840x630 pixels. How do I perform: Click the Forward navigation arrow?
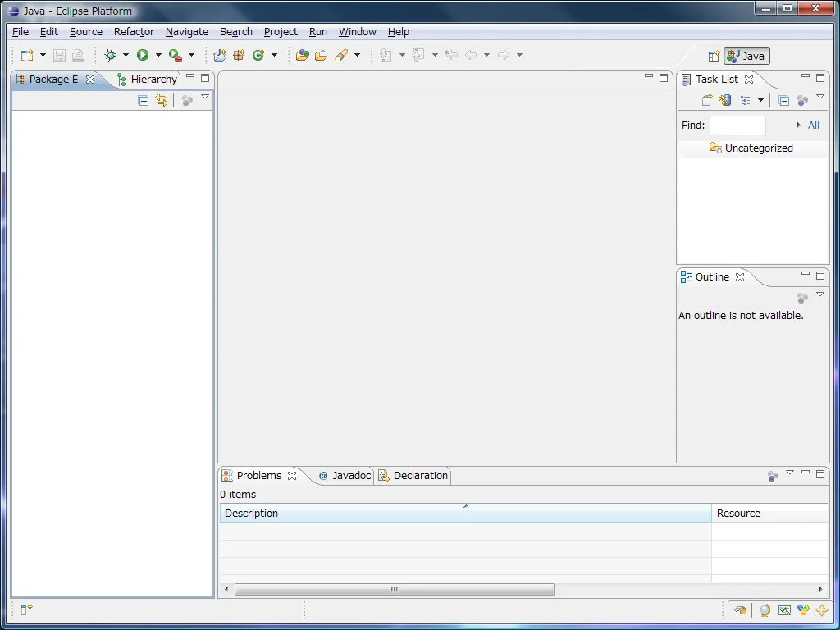click(503, 55)
